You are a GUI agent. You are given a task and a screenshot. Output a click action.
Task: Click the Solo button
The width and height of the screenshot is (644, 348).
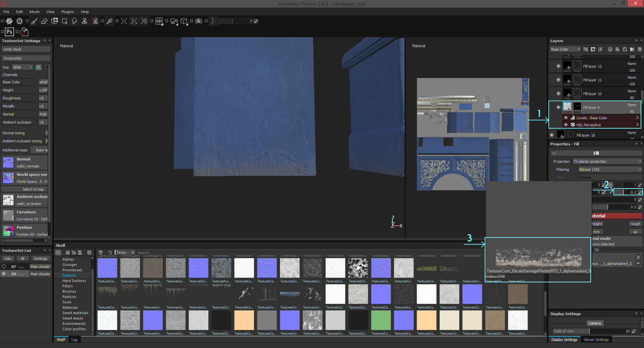[8, 259]
